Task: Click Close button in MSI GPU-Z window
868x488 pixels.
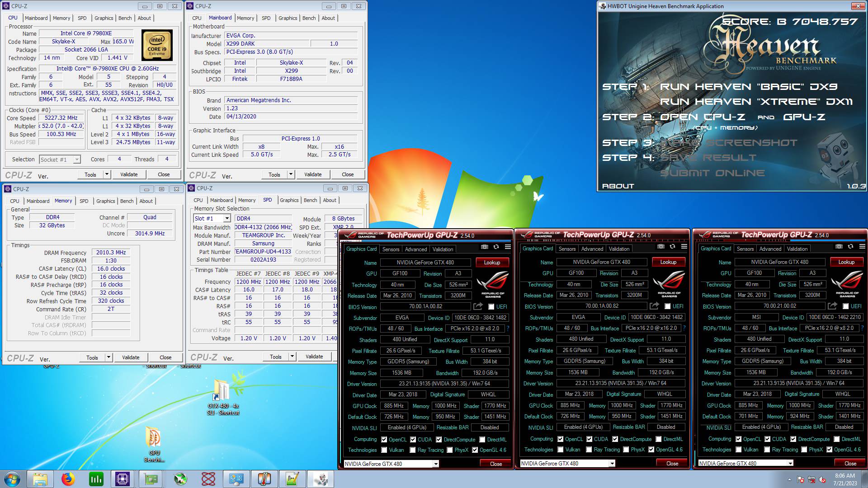Action: [850, 464]
